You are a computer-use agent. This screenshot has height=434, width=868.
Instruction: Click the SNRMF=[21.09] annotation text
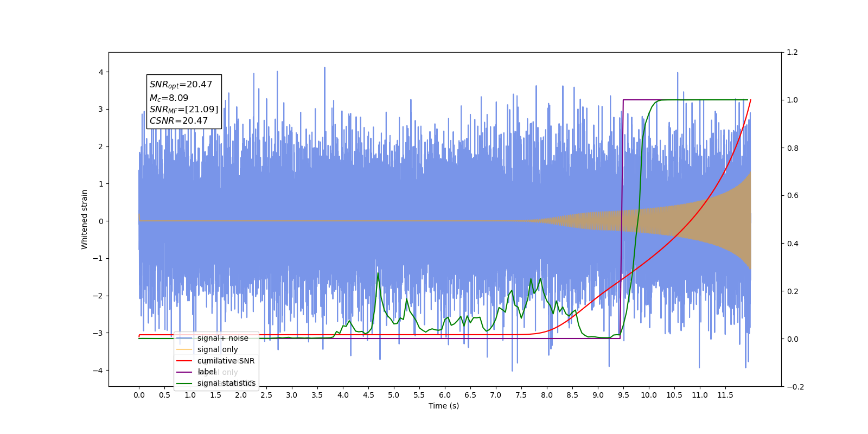pos(184,110)
